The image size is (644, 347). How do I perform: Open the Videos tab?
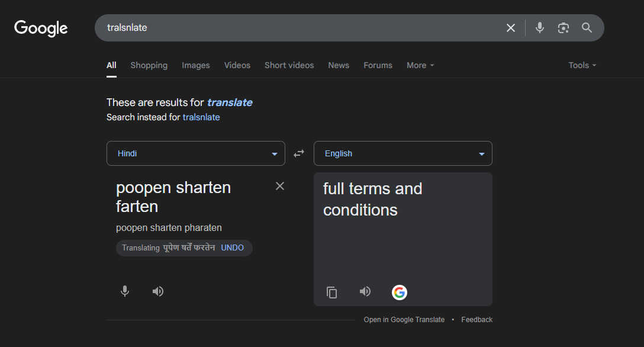(237, 65)
